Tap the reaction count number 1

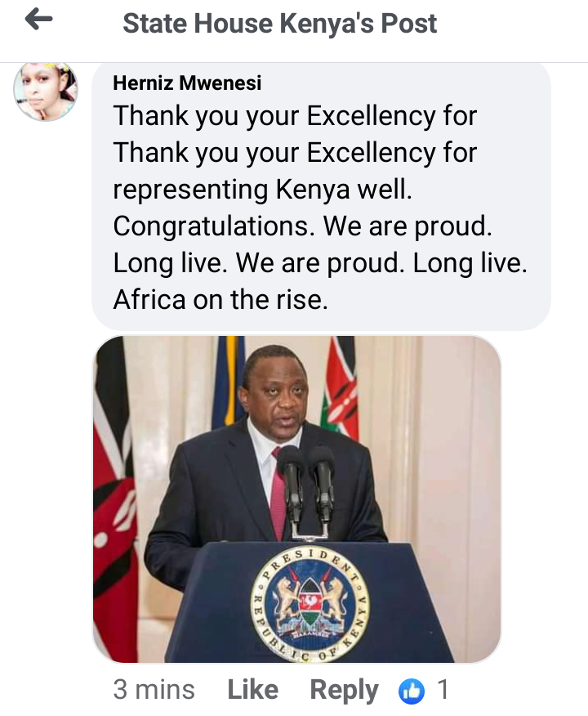(443, 690)
